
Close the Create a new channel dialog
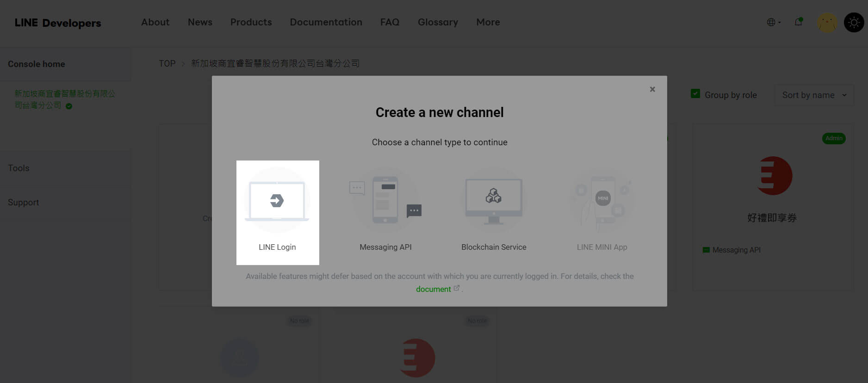(652, 89)
